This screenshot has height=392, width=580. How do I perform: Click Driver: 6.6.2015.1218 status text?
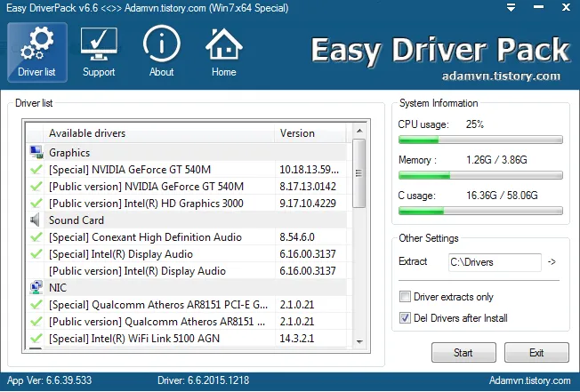point(203,380)
